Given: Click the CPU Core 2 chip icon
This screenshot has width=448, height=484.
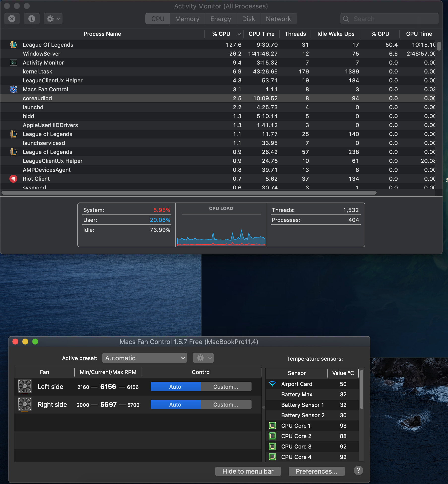Looking at the screenshot, I should pos(272,436).
